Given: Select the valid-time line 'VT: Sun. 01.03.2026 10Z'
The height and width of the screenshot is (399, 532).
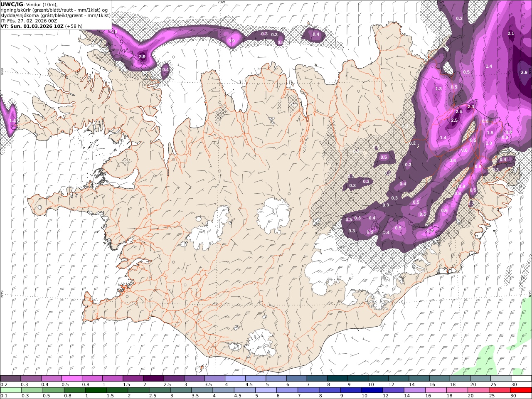Looking at the screenshot, I should 32,26.
